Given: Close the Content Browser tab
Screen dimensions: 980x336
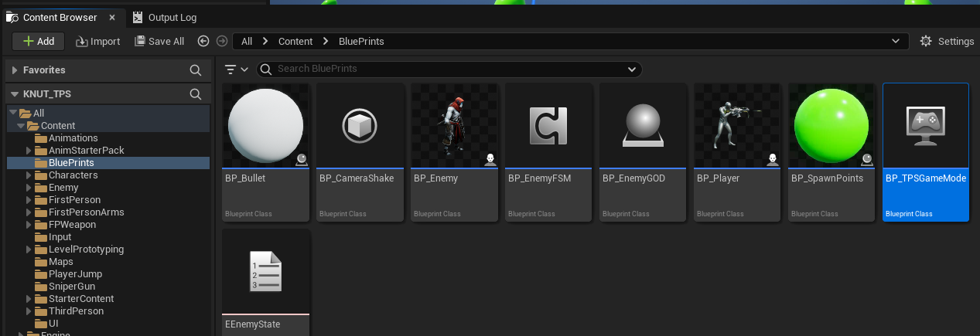Looking at the screenshot, I should [112, 17].
